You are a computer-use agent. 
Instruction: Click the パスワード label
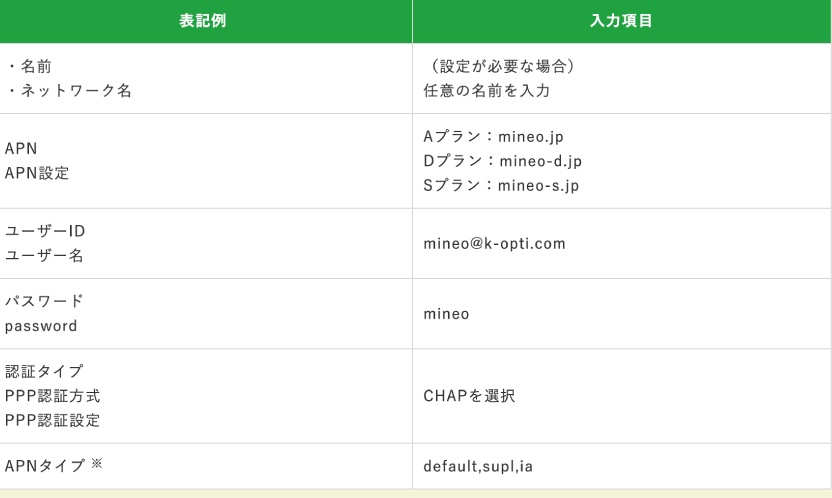coord(45,301)
